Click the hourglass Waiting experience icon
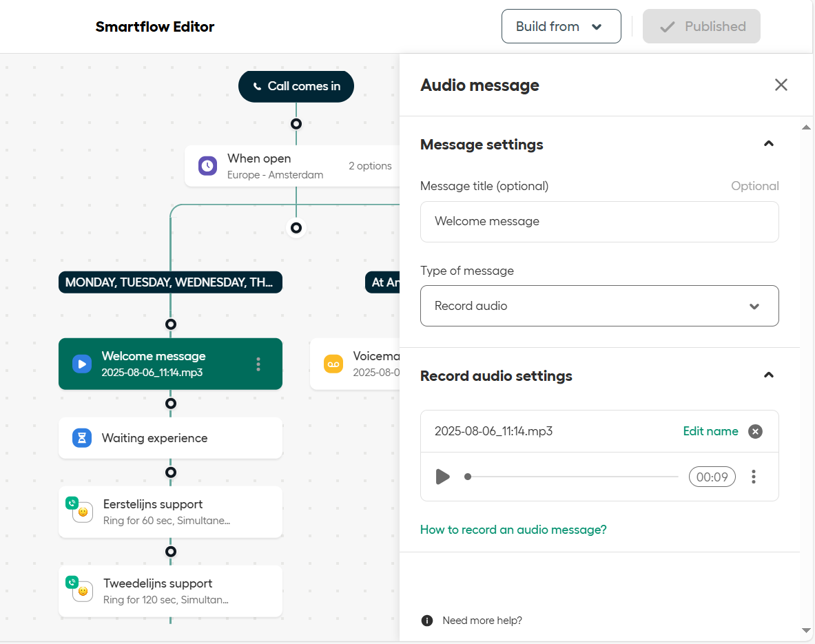815x644 pixels. (x=82, y=438)
